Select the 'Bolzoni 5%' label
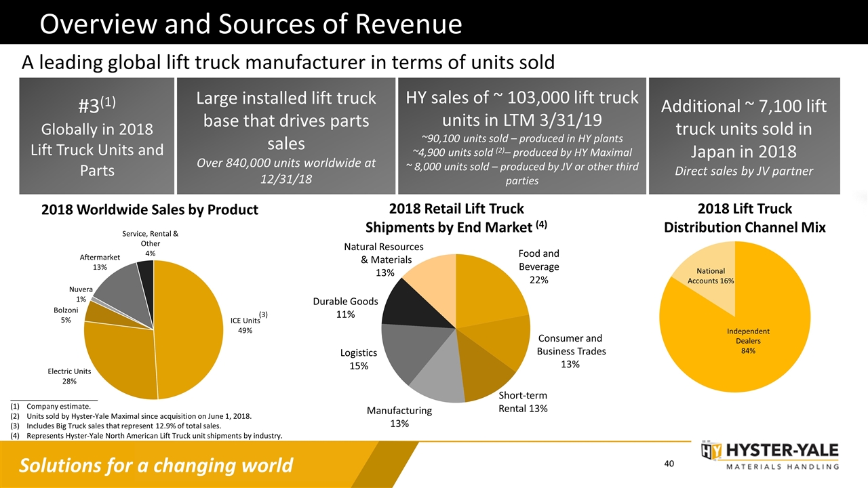This screenshot has height=488, width=868. point(66,314)
